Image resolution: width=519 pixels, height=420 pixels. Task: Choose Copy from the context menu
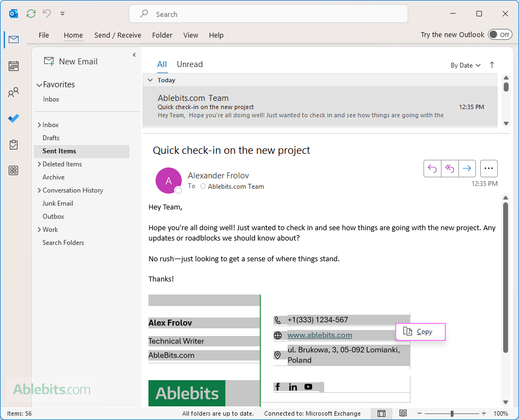point(421,332)
